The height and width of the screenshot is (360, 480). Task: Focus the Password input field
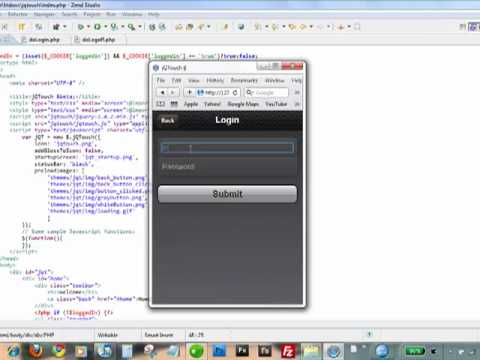(227, 166)
